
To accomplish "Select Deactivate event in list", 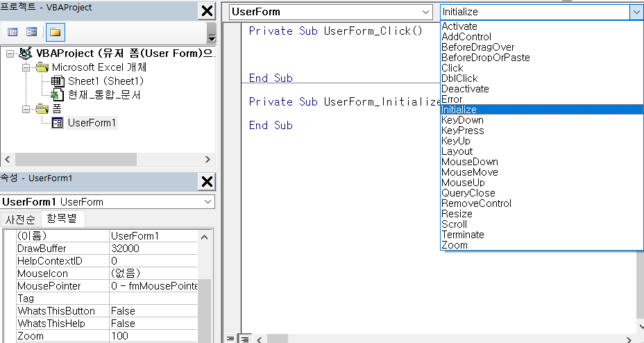I will [541, 89].
